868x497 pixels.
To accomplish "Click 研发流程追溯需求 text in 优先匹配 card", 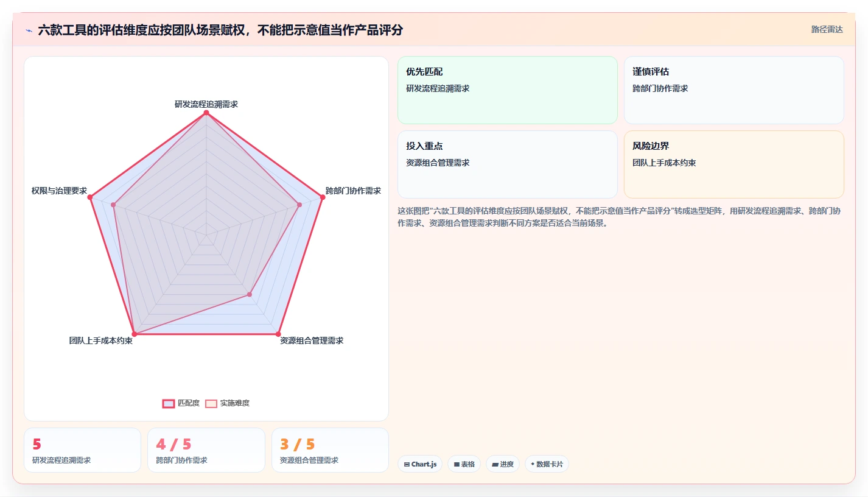I will click(x=438, y=88).
